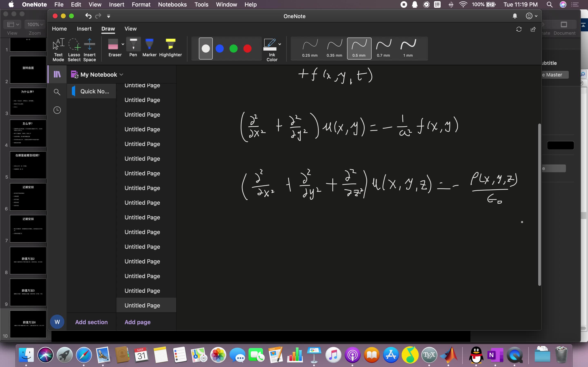This screenshot has height=367, width=588.
Task: Select 1 mm pen thickness
Action: click(408, 48)
